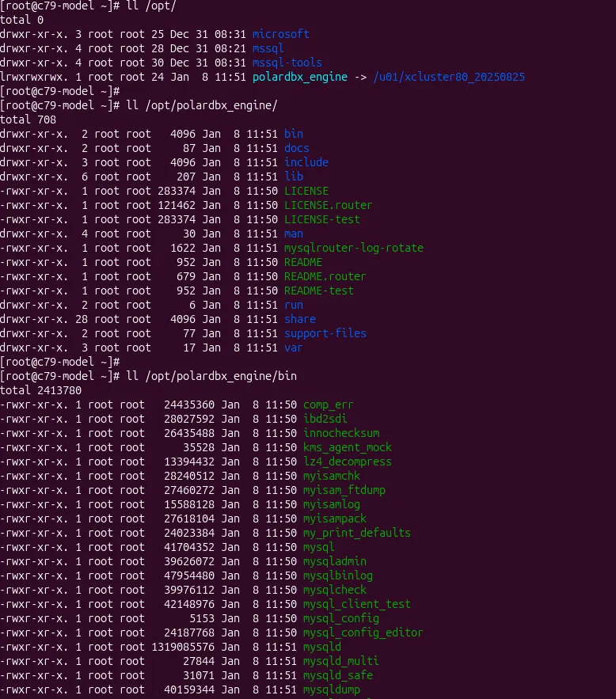Screen dimensions: 616x699
Task: Click the mssql-tools directory entry
Action: [287, 63]
